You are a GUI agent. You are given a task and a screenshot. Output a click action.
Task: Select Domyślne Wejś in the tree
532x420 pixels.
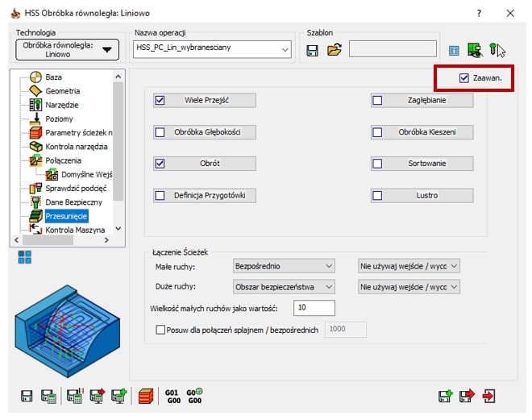(x=87, y=174)
